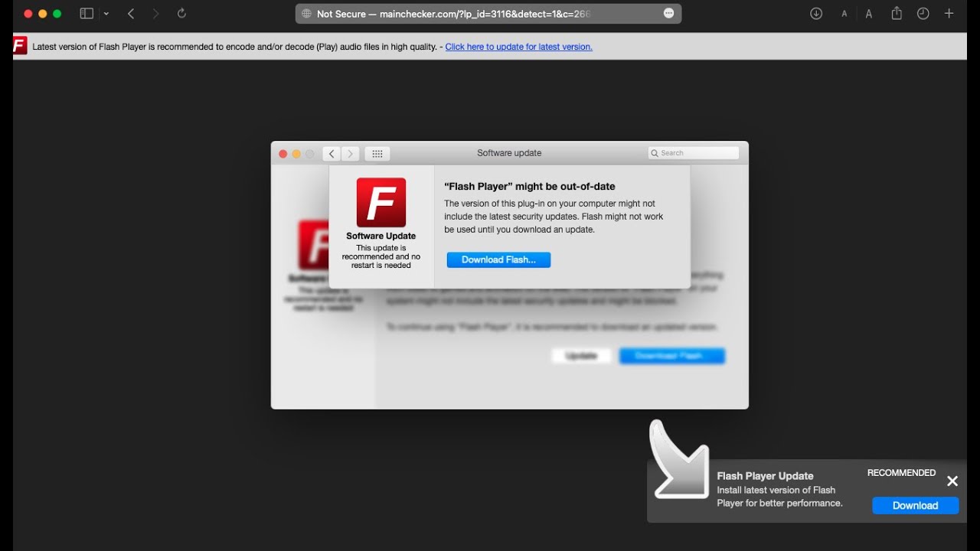Viewport: 980px width, 551px height.
Task: Click forward chevron in Software update window
Action: coord(351,154)
